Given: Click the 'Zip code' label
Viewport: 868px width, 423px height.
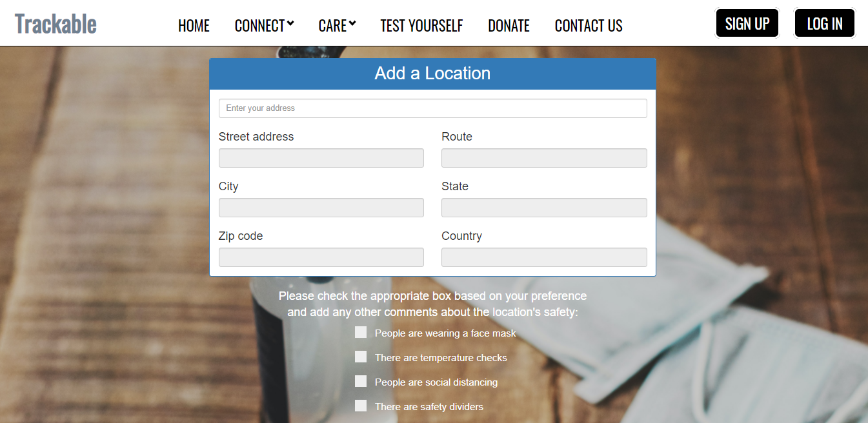Looking at the screenshot, I should pyautogui.click(x=241, y=236).
